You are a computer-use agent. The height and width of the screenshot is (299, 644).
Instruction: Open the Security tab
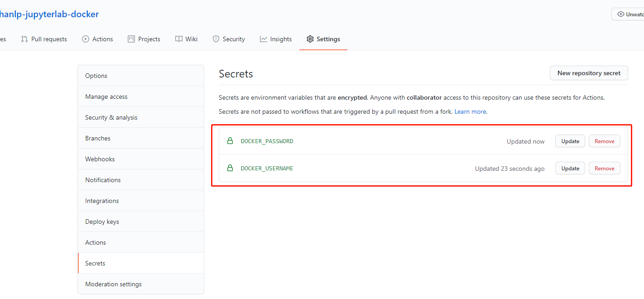click(229, 39)
